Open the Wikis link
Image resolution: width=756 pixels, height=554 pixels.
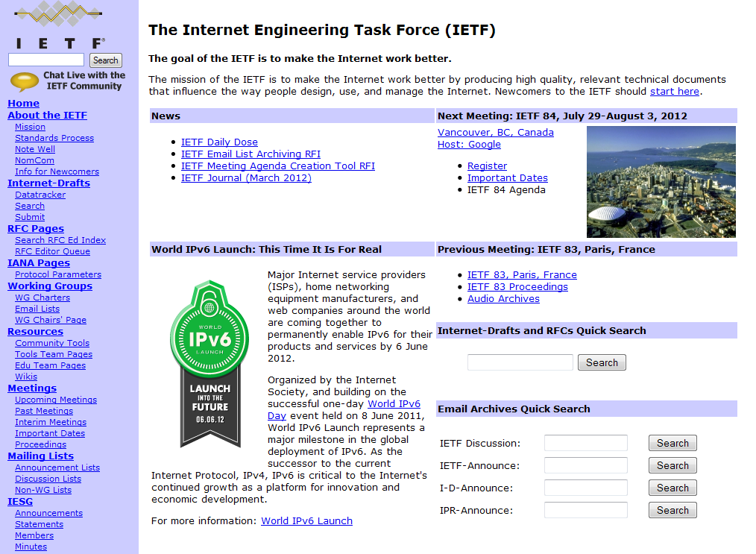26,377
